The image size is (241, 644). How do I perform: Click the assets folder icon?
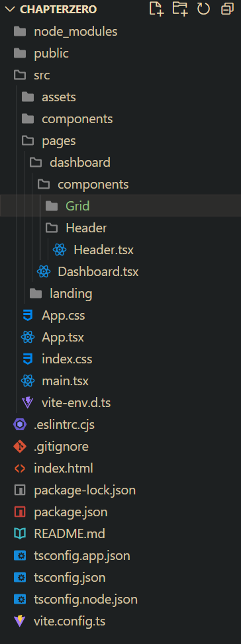(x=28, y=97)
